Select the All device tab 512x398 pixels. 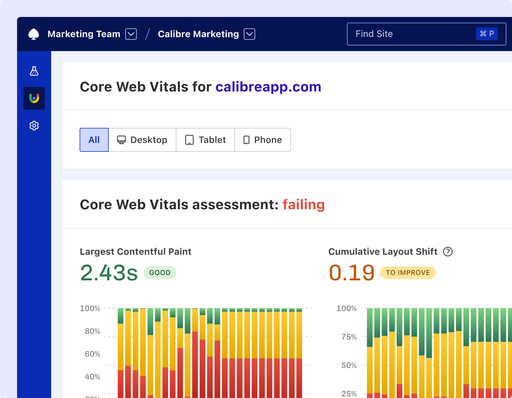tap(94, 140)
